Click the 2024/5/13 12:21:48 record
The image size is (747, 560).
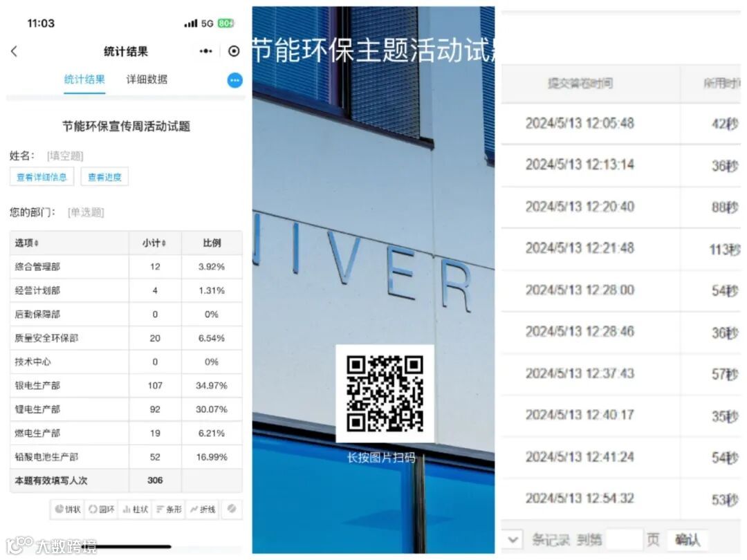click(580, 248)
